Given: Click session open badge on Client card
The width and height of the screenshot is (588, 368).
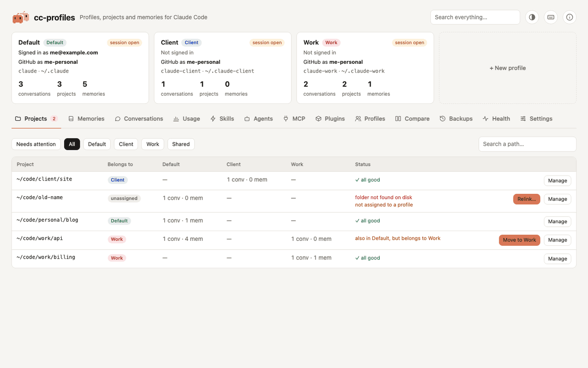Looking at the screenshot, I should click(267, 43).
